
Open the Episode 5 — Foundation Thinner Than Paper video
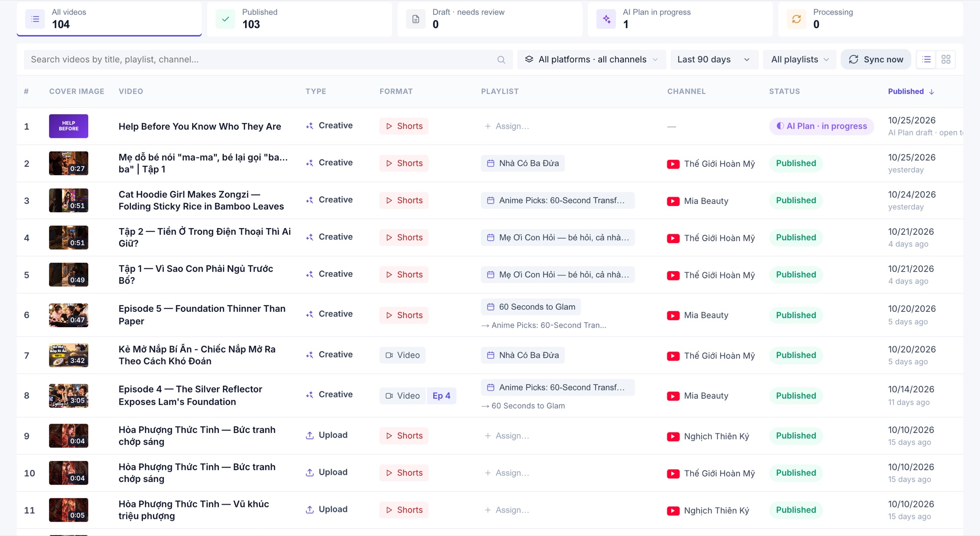pos(202,315)
